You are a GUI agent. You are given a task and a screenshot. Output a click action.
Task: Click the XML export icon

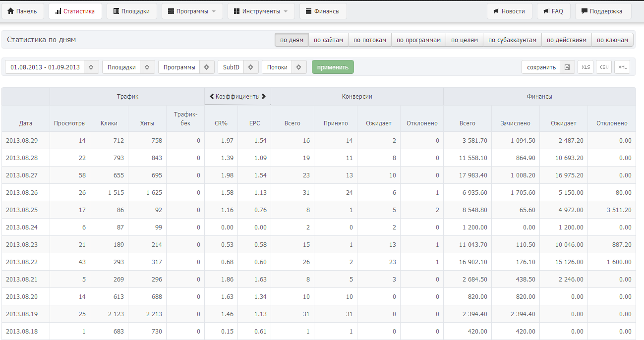622,67
